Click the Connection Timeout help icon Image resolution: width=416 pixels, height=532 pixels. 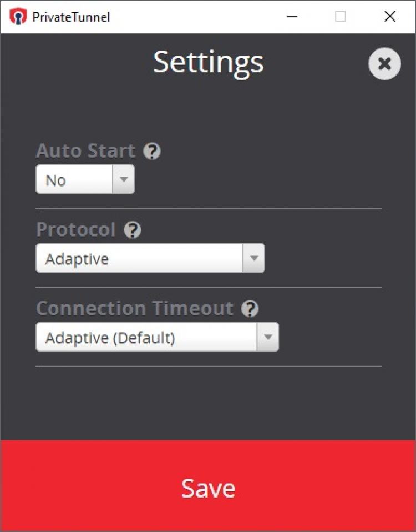point(250,309)
